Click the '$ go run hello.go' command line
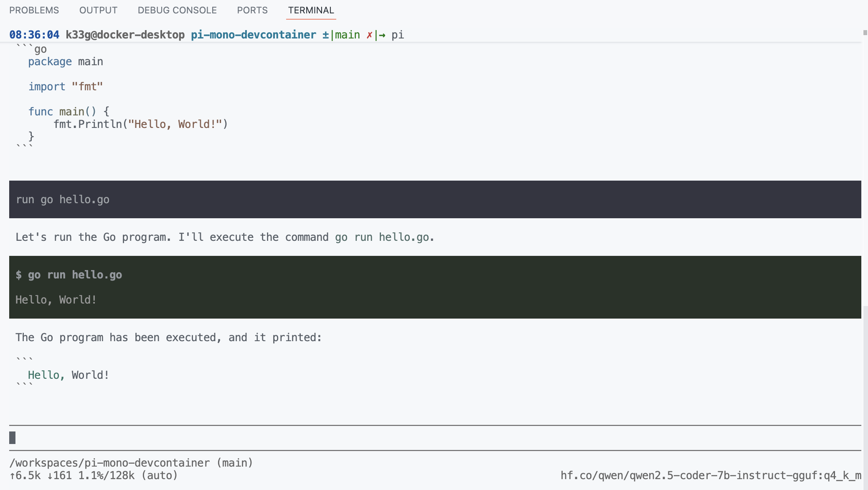868x490 pixels. pos(69,275)
